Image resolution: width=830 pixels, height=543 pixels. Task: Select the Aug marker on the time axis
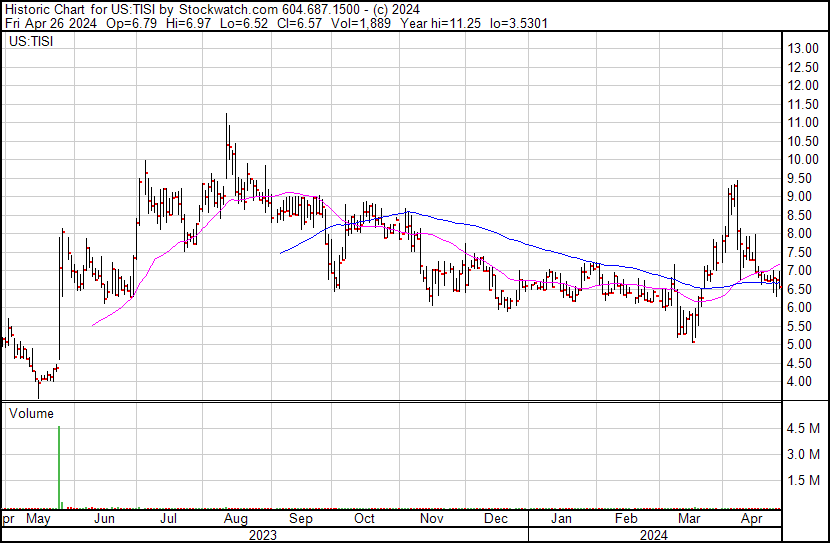coord(236,520)
